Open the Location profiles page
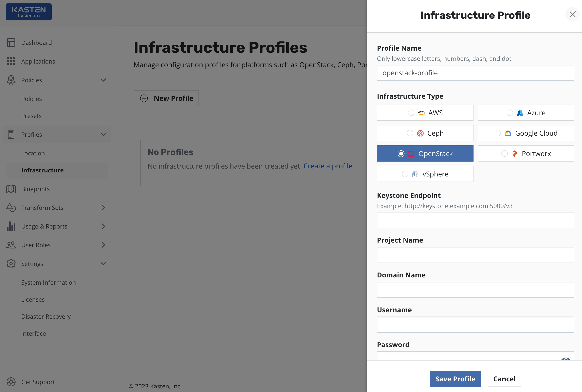The width and height of the screenshot is (582, 392). click(x=33, y=153)
